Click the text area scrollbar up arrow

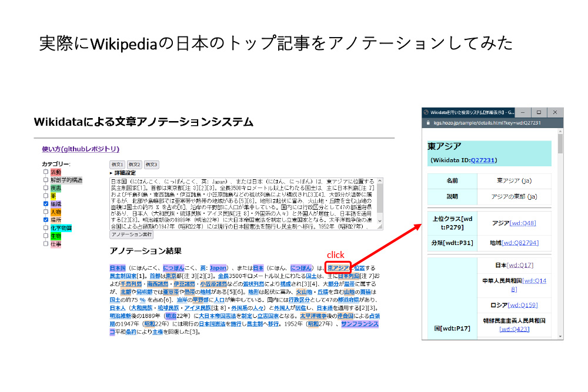tap(380, 181)
